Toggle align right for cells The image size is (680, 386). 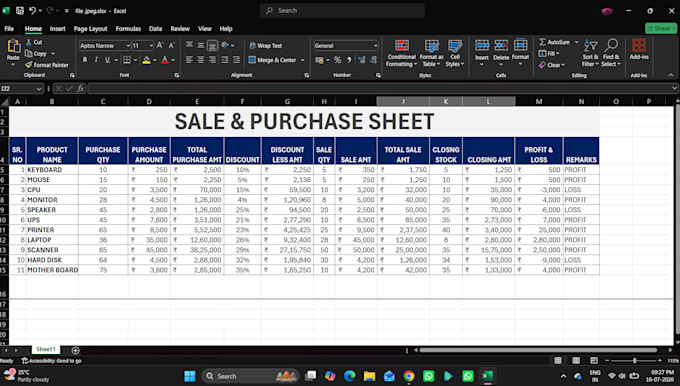(x=212, y=60)
